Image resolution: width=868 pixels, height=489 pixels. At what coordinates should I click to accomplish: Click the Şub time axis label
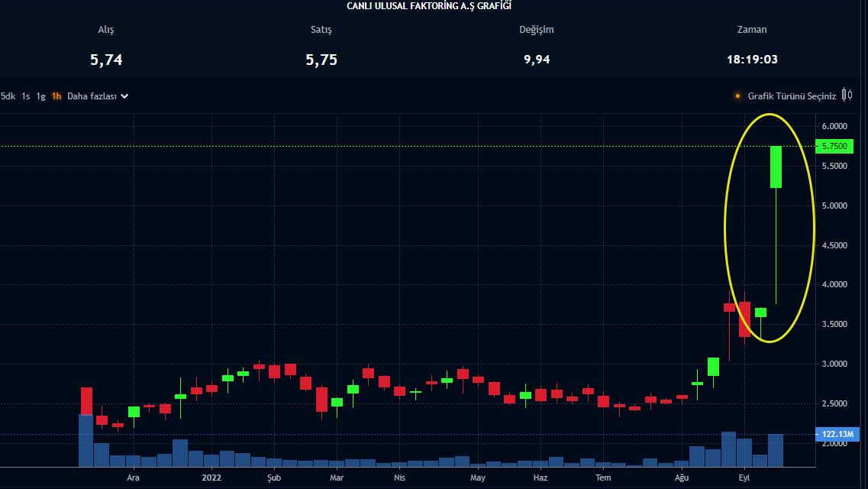(x=274, y=478)
